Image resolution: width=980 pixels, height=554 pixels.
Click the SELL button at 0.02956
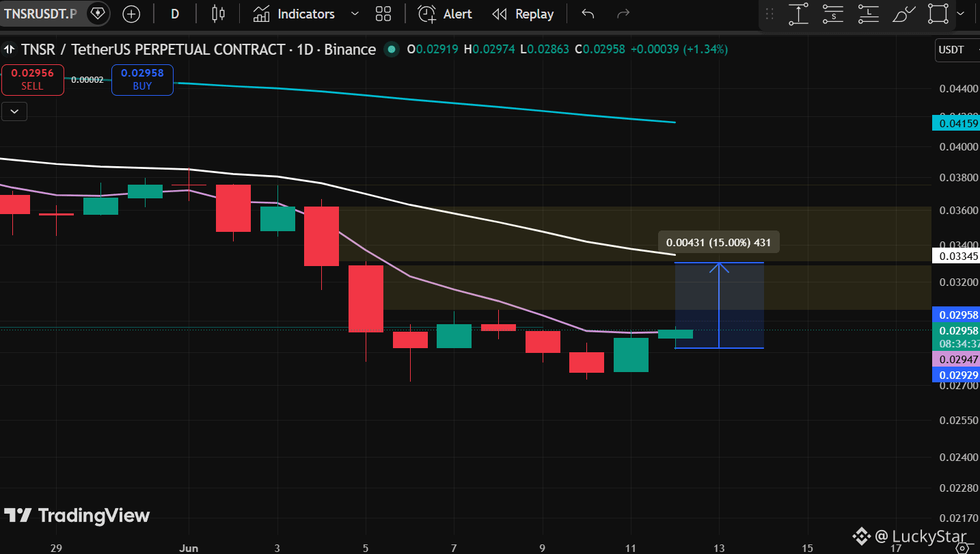point(32,79)
